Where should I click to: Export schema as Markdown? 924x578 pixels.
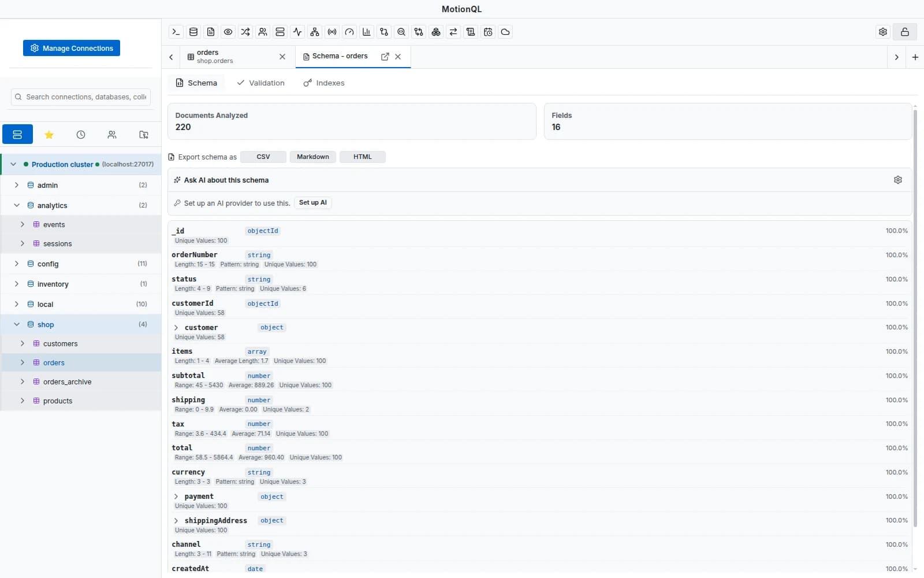pyautogui.click(x=313, y=157)
